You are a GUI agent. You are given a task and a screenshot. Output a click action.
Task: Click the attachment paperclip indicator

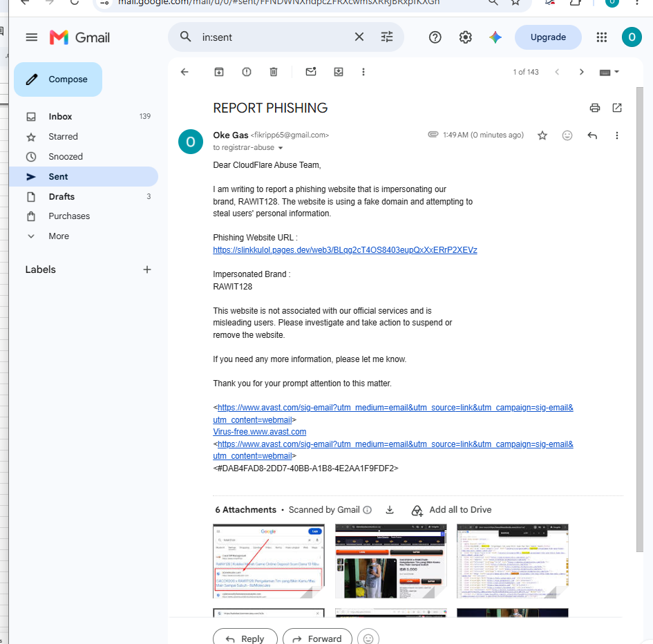433,135
